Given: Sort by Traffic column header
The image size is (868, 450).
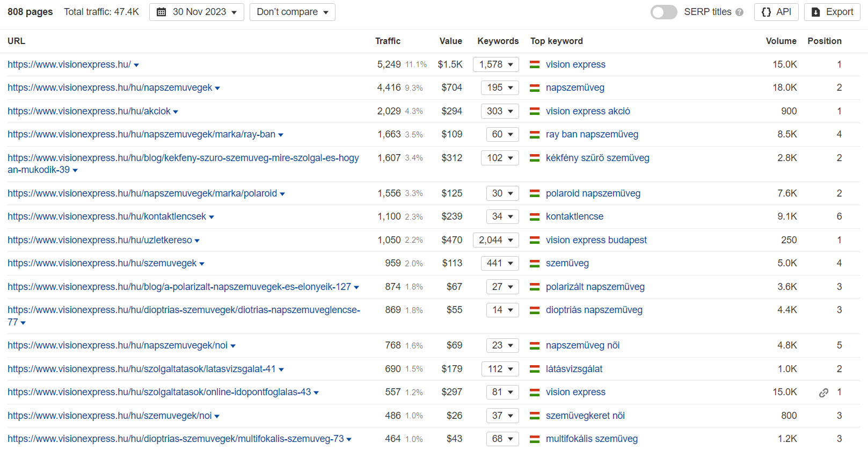Looking at the screenshot, I should click(388, 41).
